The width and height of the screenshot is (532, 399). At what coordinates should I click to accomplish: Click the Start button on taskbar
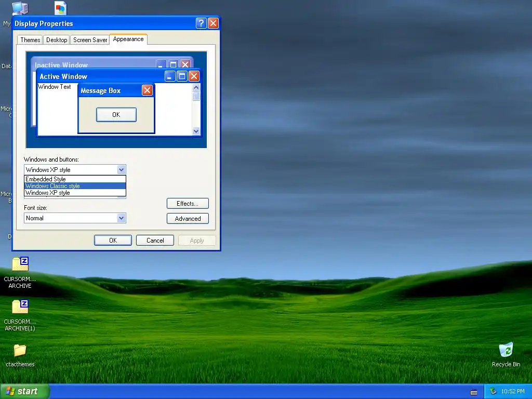pos(24,391)
